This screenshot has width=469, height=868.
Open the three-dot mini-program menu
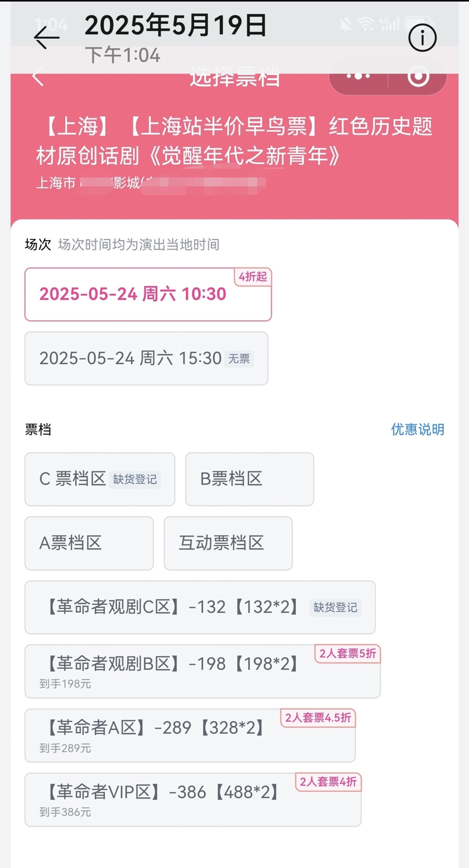click(359, 77)
